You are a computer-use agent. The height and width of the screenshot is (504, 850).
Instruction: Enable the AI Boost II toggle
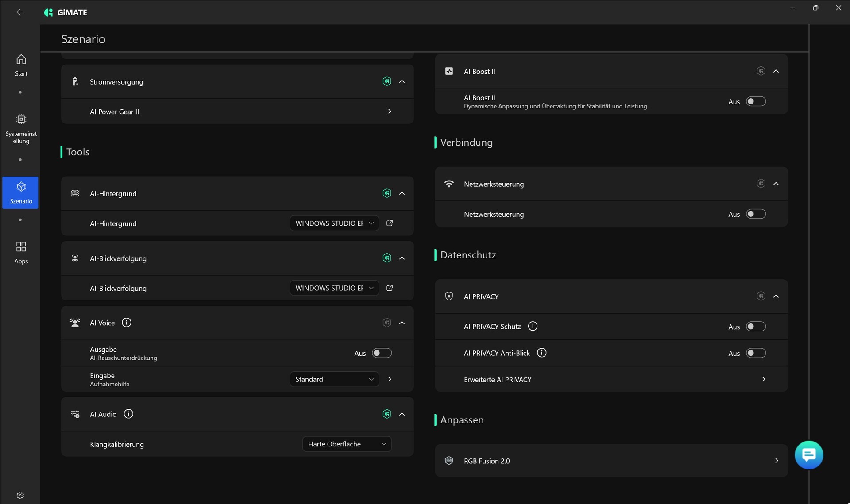pyautogui.click(x=756, y=101)
